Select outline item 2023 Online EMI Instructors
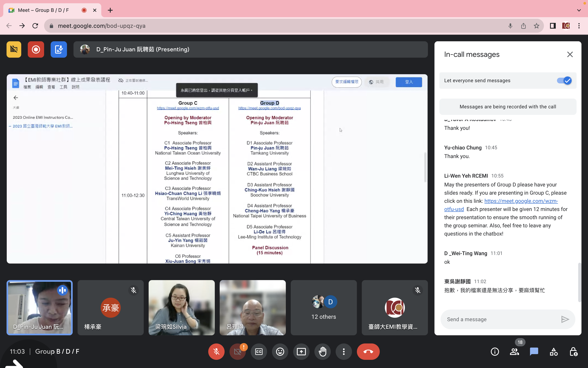Screen dimensions: 588x368 point(43,117)
